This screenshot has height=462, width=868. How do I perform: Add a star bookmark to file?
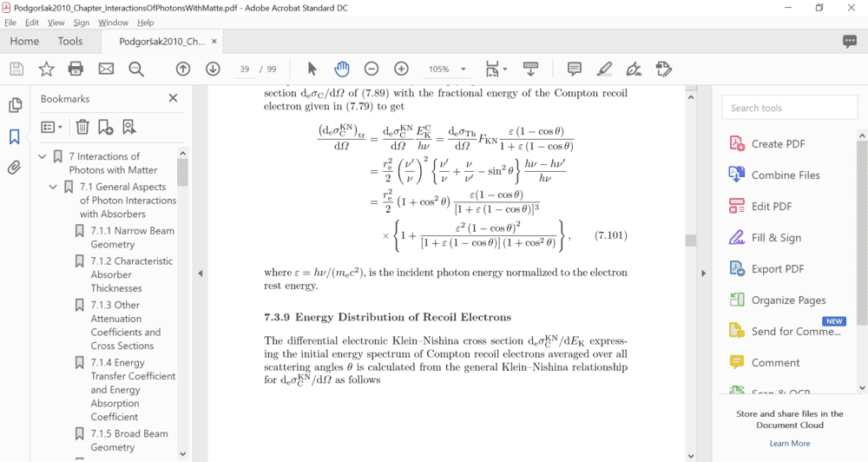[46, 69]
